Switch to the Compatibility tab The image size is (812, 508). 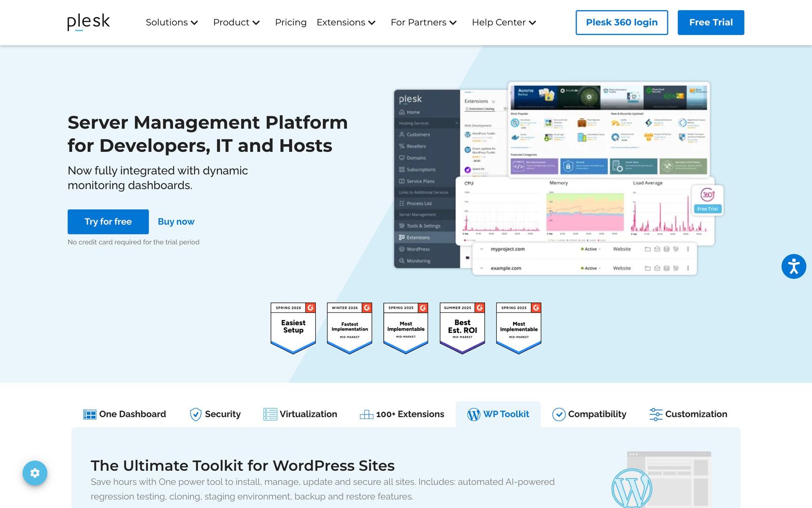click(589, 415)
